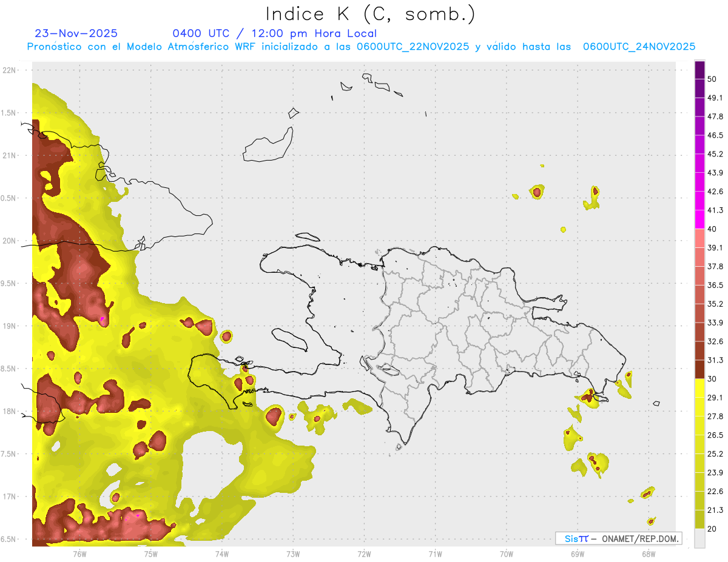Click "0400 UTC / 12:00 pm Hora Local" text
Screen dimensions: 728x562
click(274, 33)
